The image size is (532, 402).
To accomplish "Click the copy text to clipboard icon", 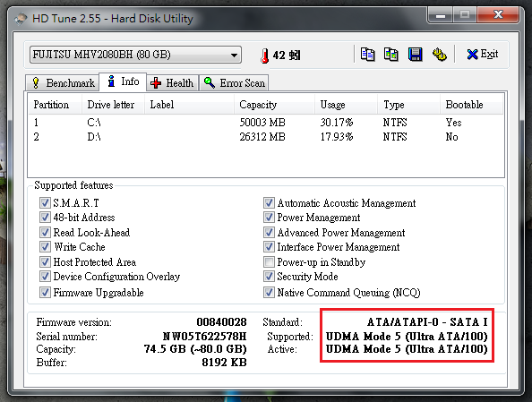I will pyautogui.click(x=368, y=55).
